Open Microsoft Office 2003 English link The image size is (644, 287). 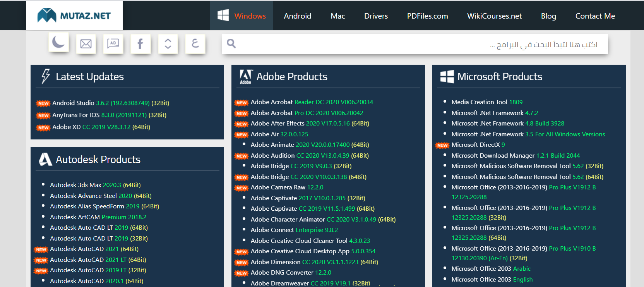point(492,280)
